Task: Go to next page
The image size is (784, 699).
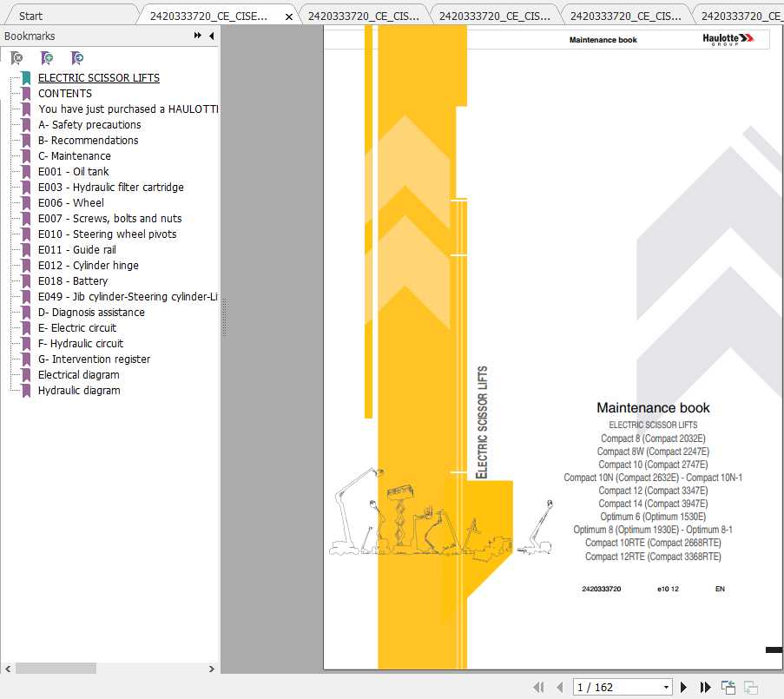Action: point(683,687)
